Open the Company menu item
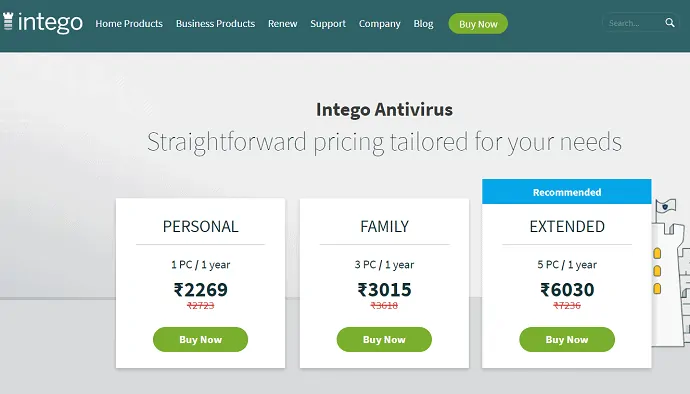This screenshot has width=690, height=394. click(x=379, y=24)
